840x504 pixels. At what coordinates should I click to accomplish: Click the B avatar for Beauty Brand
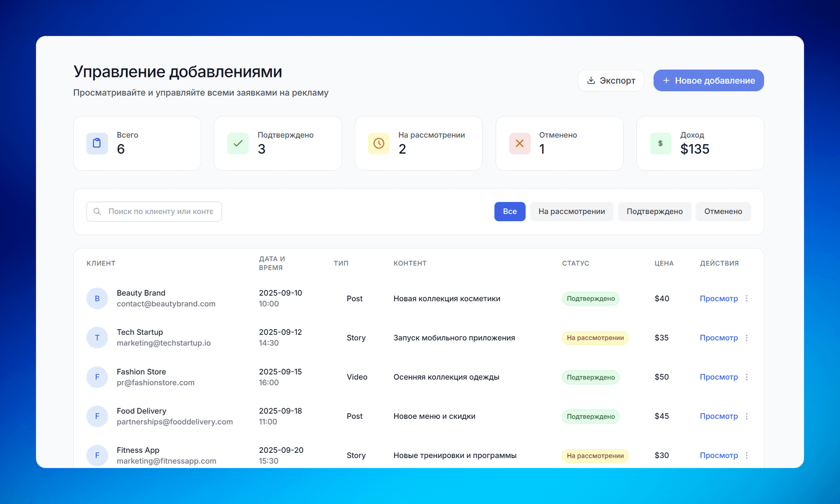[x=97, y=298]
